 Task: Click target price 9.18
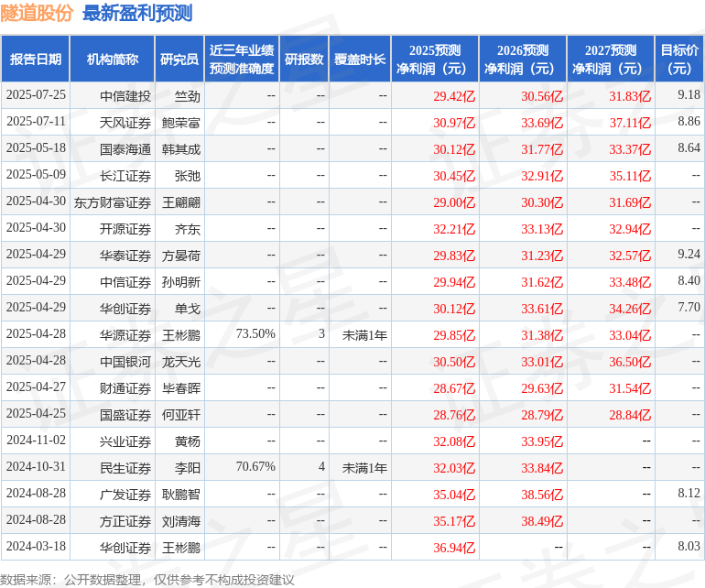click(x=689, y=95)
